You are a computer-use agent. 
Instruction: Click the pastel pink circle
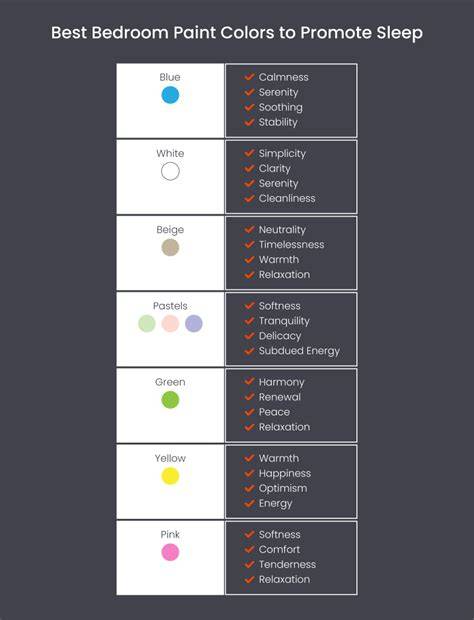pyautogui.click(x=170, y=323)
